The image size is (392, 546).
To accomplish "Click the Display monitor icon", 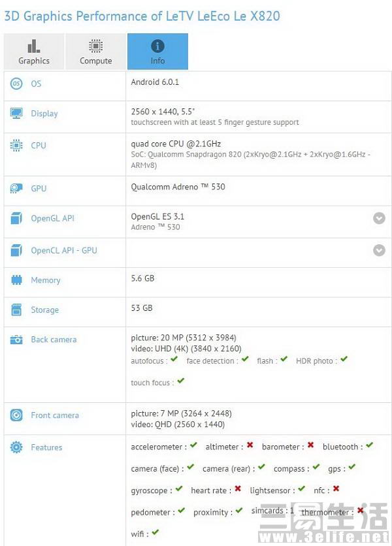I will (x=16, y=114).
